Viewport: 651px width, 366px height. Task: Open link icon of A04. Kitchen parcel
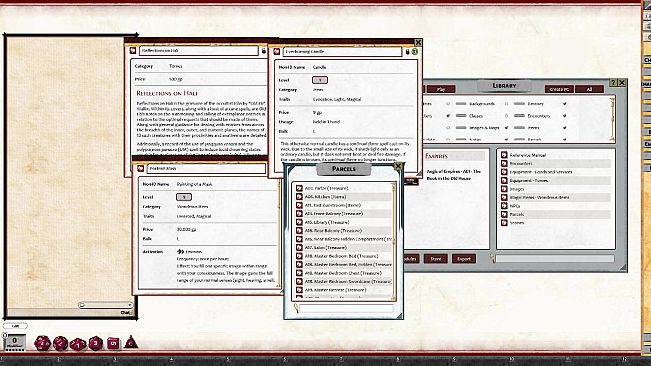(299, 197)
